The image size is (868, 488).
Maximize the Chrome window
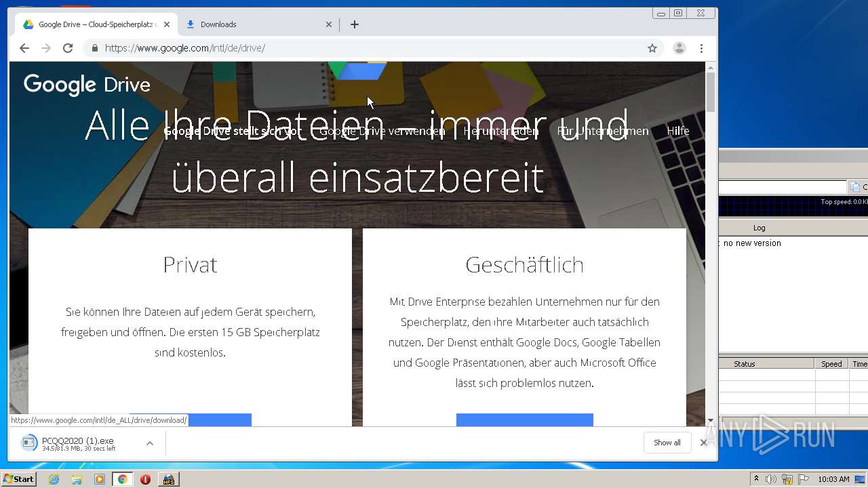pos(678,13)
